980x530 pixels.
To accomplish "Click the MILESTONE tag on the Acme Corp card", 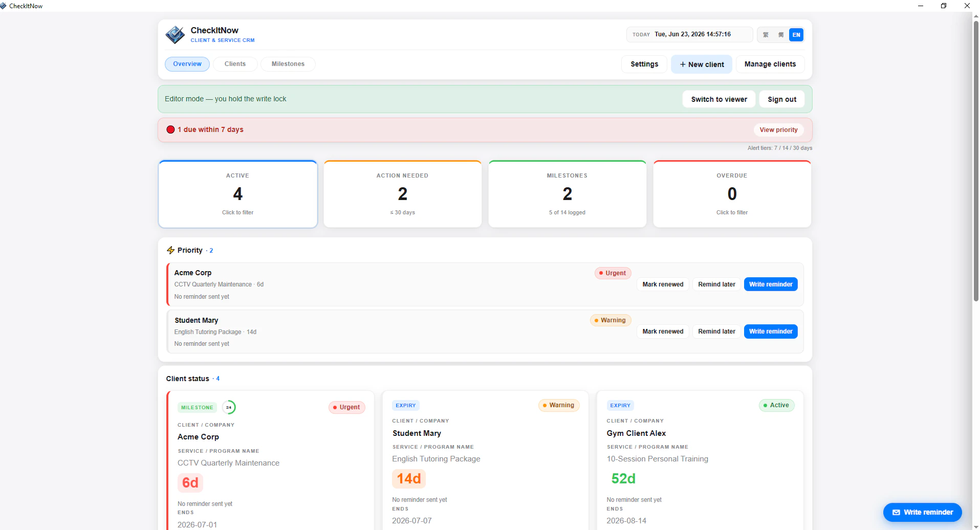I will tap(197, 408).
